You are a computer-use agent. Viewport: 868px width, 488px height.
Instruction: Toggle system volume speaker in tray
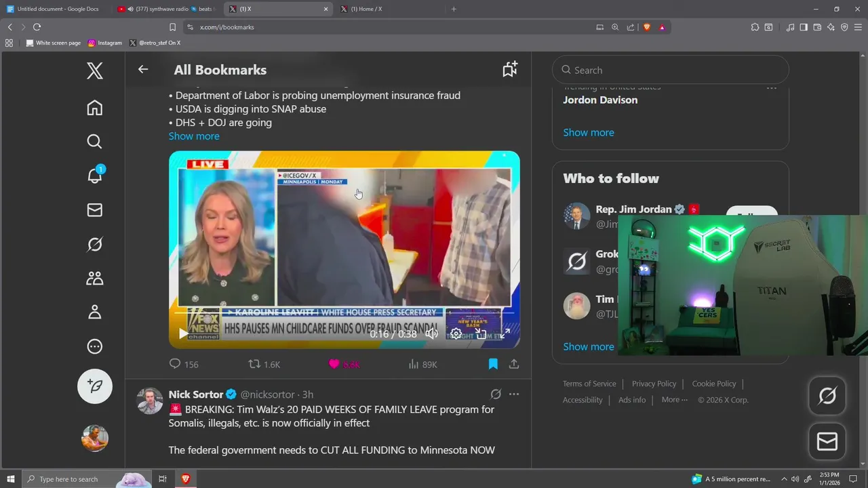[795, 479]
